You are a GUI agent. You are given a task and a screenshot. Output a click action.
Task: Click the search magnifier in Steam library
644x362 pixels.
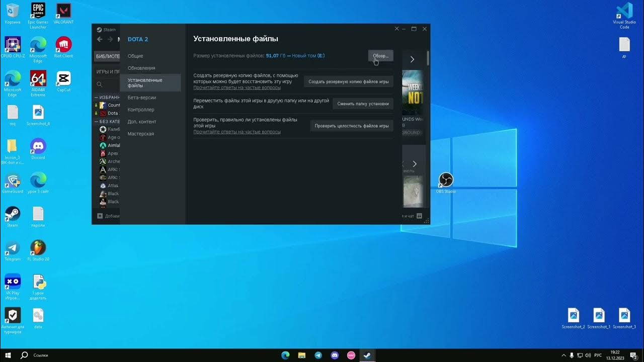click(x=100, y=84)
